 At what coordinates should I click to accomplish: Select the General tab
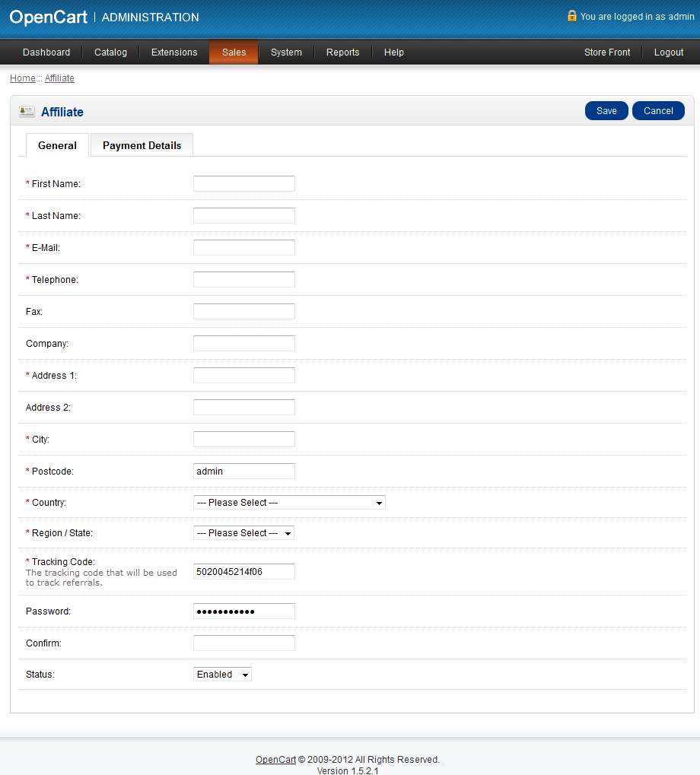tap(57, 145)
